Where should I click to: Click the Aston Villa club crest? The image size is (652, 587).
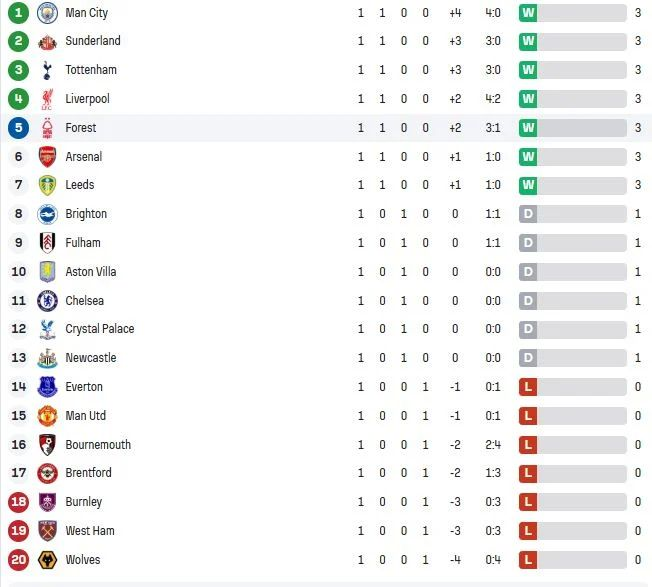pos(47,272)
